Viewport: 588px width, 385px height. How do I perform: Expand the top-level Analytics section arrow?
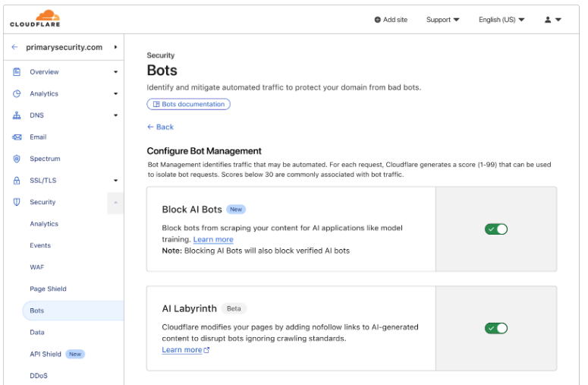(116, 93)
